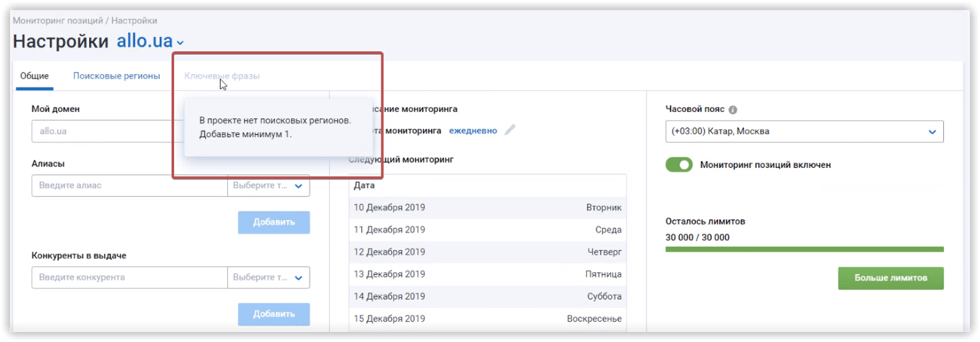Click the Дата column header
980x342 pixels.
pyautogui.click(x=364, y=185)
